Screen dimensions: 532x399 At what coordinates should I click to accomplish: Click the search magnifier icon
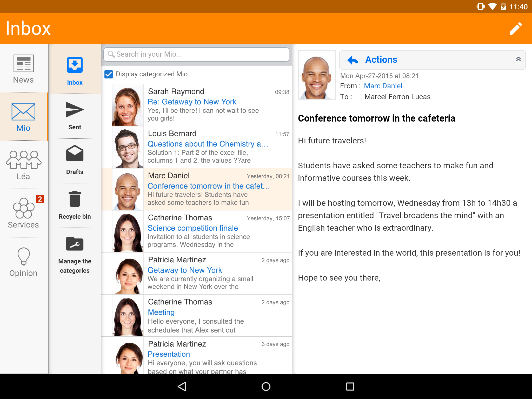(111, 54)
